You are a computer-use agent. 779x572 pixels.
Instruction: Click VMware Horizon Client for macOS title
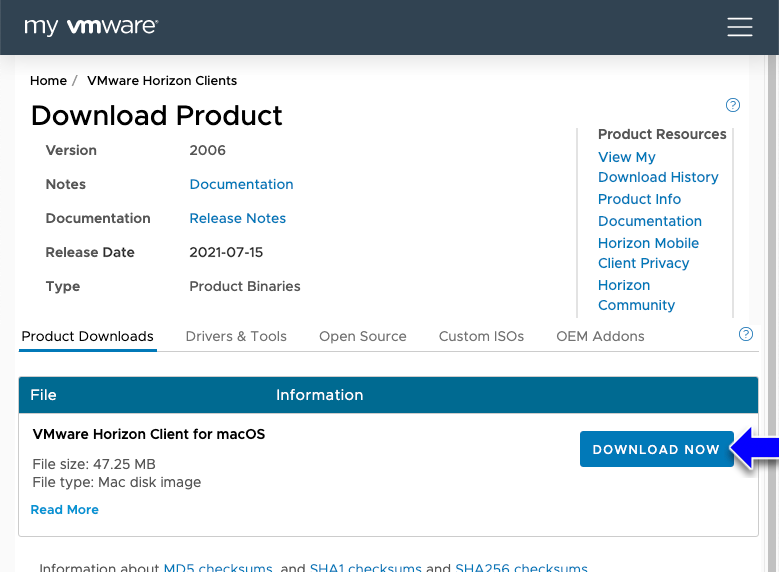(x=149, y=434)
